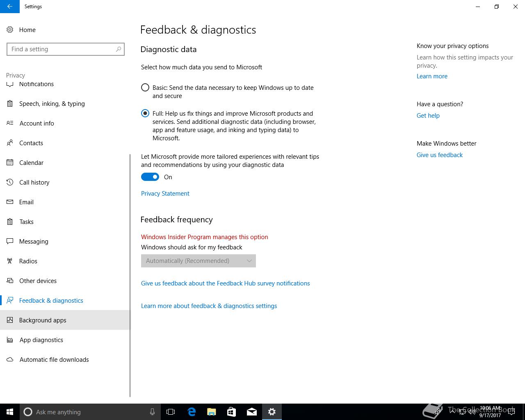Image resolution: width=525 pixels, height=420 pixels.
Task: Click the Cortana microphone icon
Action: click(x=152, y=412)
